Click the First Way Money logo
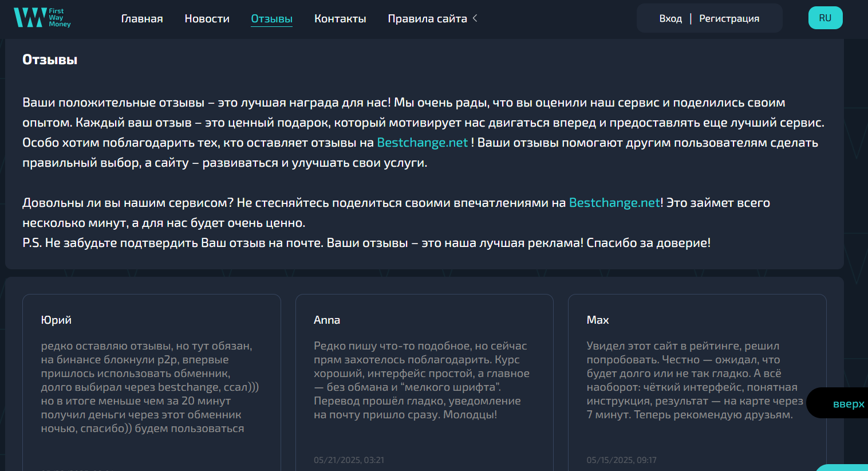 (x=42, y=18)
